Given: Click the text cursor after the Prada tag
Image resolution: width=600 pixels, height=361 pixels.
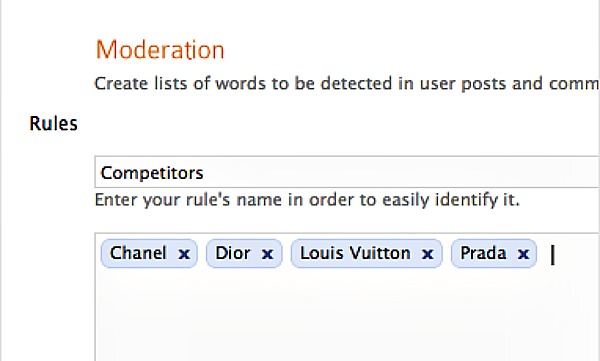Looking at the screenshot, I should [552, 255].
